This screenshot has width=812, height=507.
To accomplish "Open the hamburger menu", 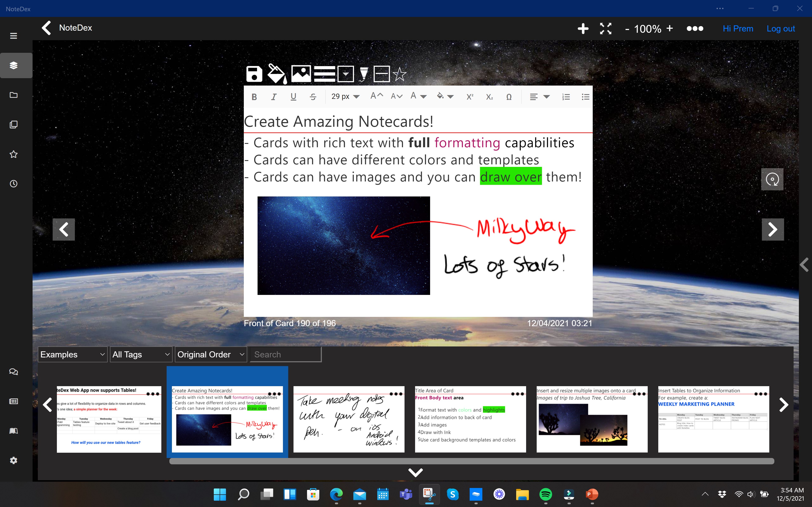I will (14, 36).
